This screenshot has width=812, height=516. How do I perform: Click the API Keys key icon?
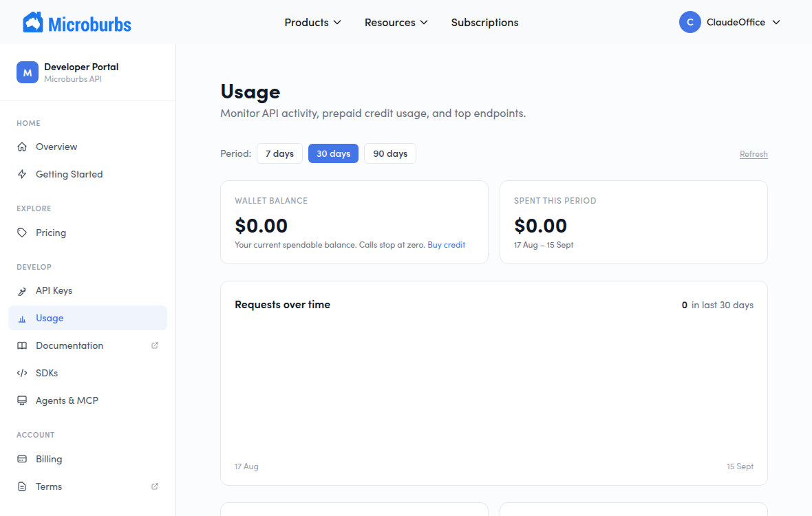coord(22,291)
